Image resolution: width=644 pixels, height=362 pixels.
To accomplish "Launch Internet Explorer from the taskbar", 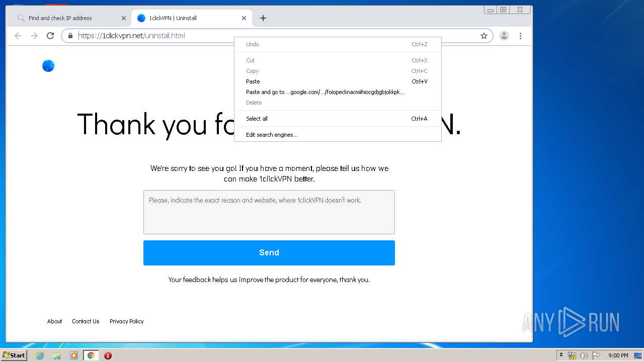I will (40, 355).
